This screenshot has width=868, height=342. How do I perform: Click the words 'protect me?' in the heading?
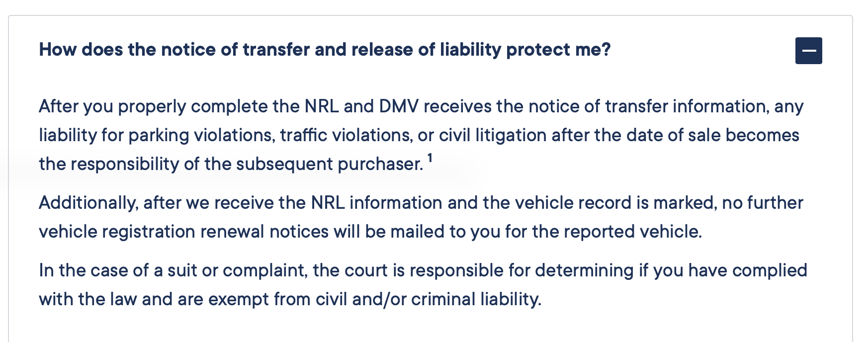click(x=558, y=50)
